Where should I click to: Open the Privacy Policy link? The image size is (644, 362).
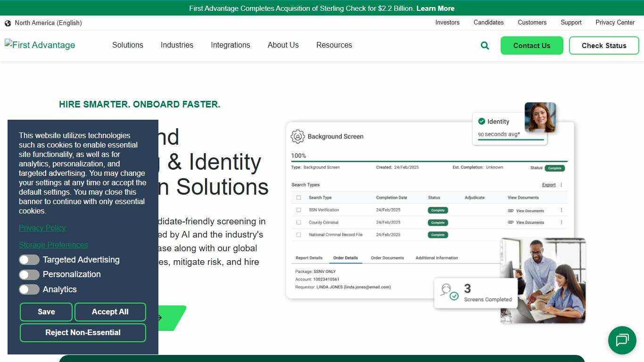(x=42, y=228)
